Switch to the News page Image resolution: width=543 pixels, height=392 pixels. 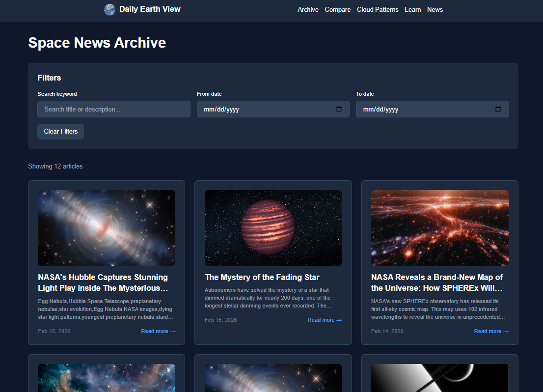pos(435,10)
